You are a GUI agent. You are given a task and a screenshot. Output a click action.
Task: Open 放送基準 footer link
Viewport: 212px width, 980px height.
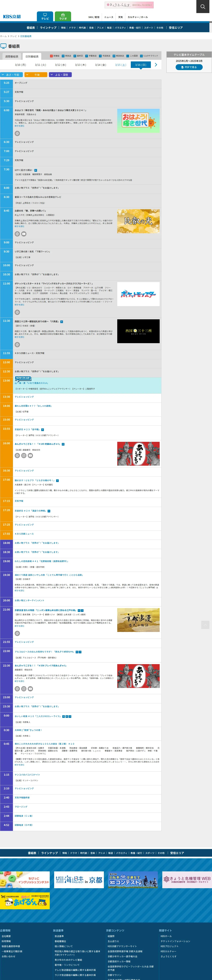(x=59, y=936)
